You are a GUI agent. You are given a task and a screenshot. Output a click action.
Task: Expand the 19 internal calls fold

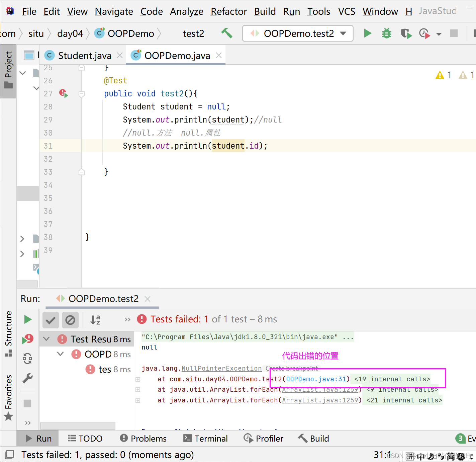coord(392,379)
